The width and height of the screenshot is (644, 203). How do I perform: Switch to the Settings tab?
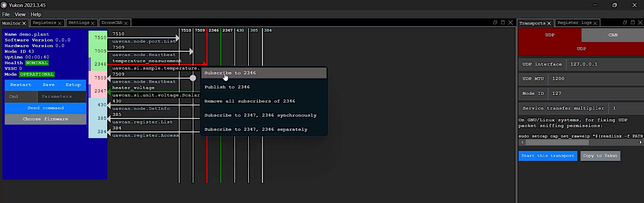(x=79, y=23)
